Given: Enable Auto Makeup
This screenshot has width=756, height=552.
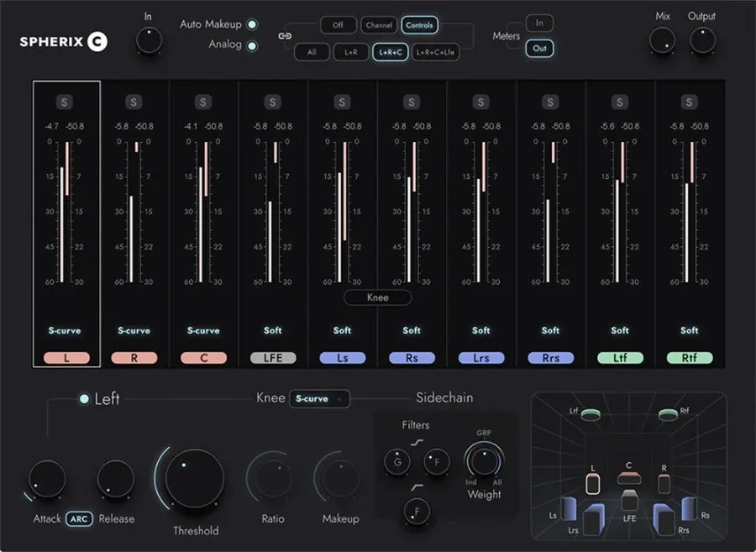Looking at the screenshot, I should [x=251, y=24].
